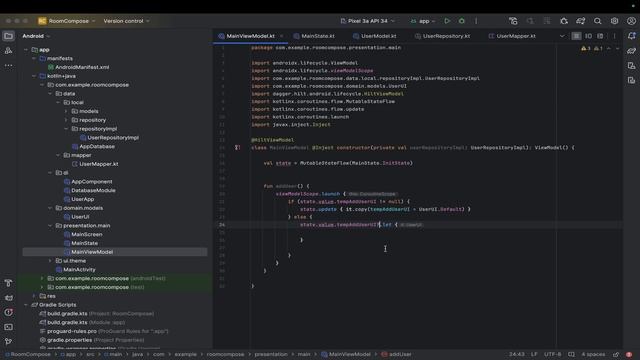Switch to the UserModel.kt tab

[x=374, y=36]
